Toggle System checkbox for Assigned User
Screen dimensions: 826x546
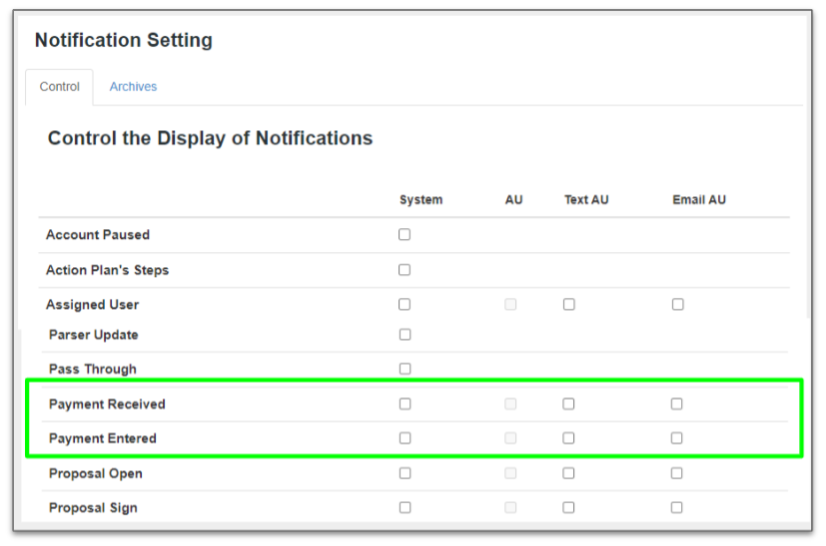click(x=404, y=305)
